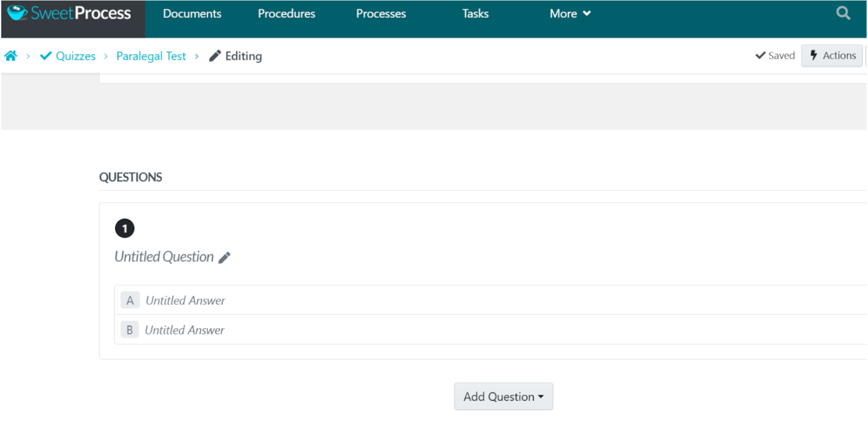
Task: Click the Quizzes checkmark icon in breadcrumb
Action: (46, 56)
